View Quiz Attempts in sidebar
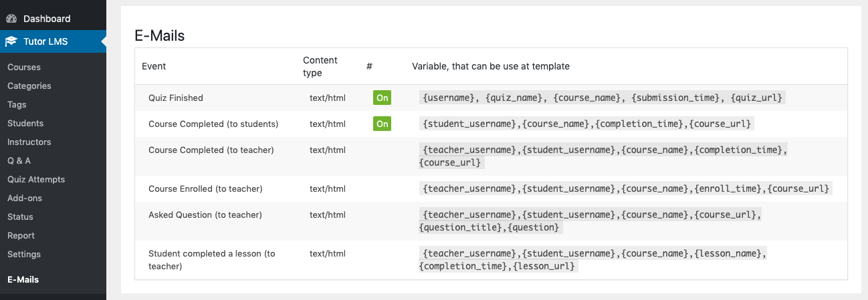 click(36, 179)
